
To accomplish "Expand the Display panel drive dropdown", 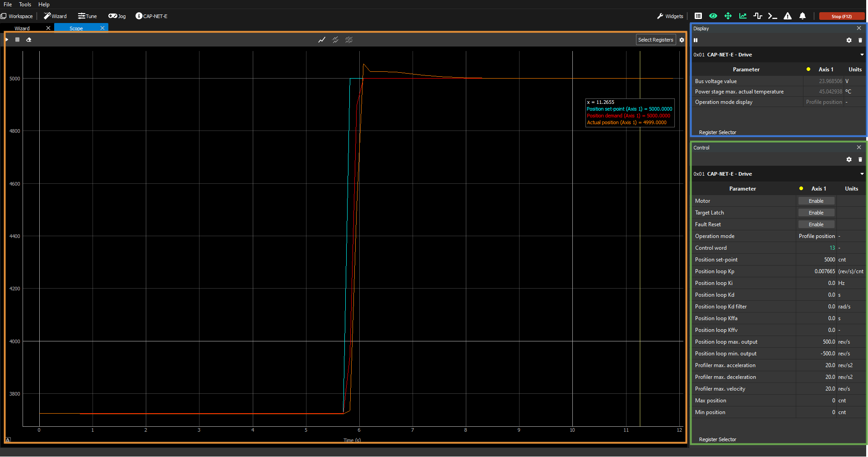I will pyautogui.click(x=862, y=55).
